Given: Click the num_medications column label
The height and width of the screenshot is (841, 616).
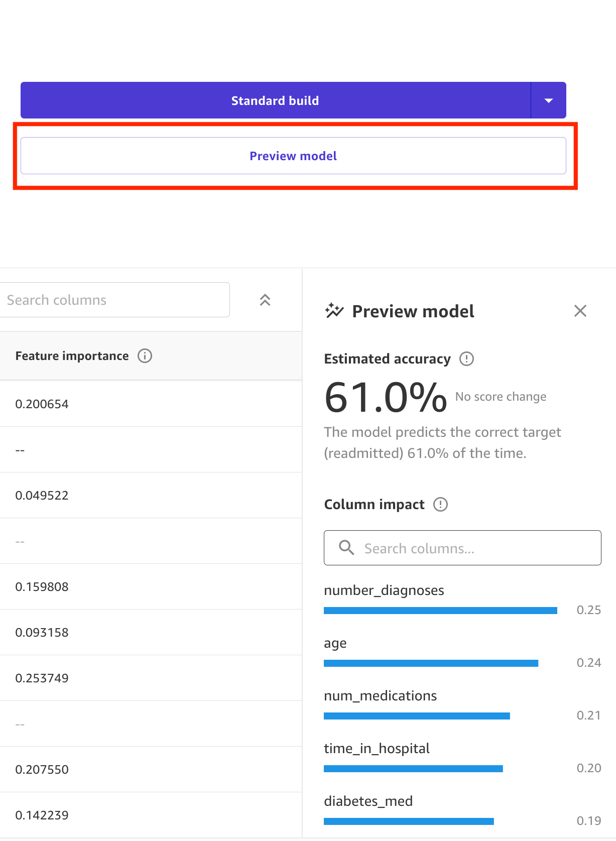Looking at the screenshot, I should coord(381,696).
